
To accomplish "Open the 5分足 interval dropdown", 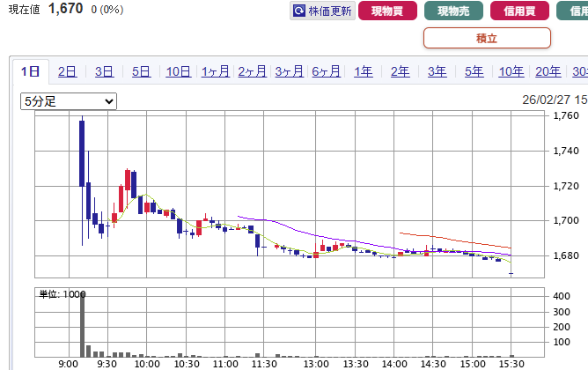I will 69,101.
